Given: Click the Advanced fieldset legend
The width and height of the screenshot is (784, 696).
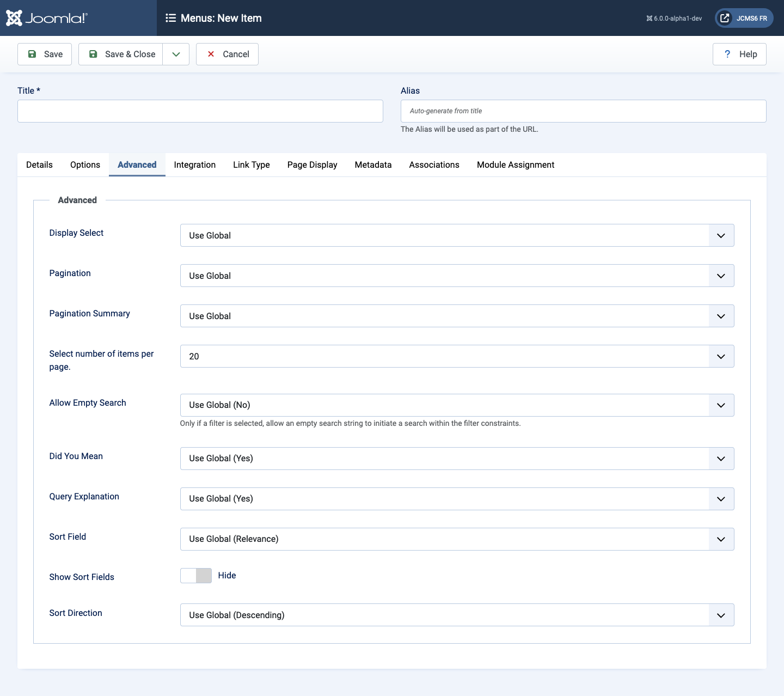Looking at the screenshot, I should coord(77,200).
